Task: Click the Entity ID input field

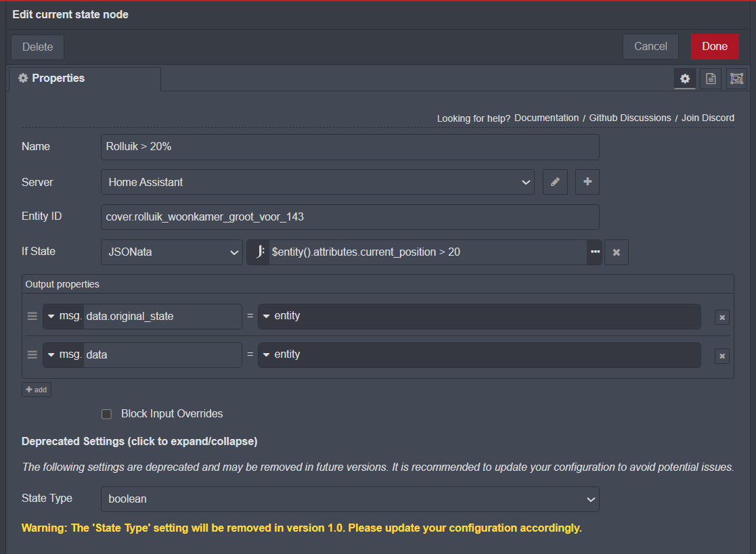Action: pos(350,217)
